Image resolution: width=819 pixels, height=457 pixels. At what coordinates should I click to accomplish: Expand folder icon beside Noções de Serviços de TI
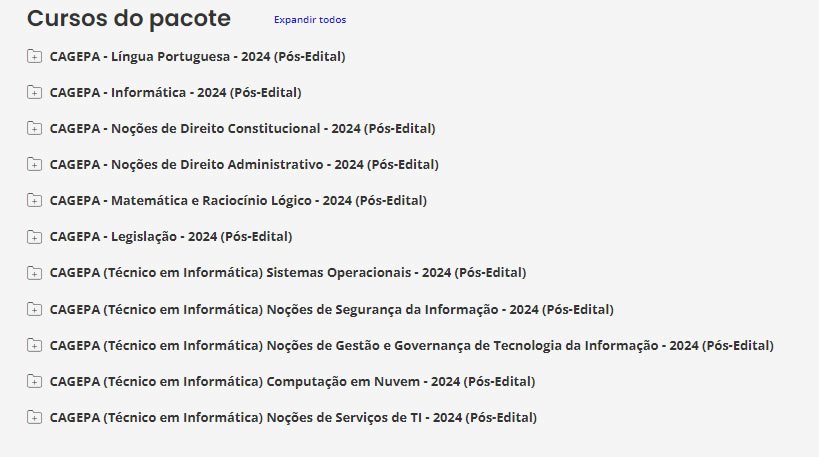pos(34,417)
